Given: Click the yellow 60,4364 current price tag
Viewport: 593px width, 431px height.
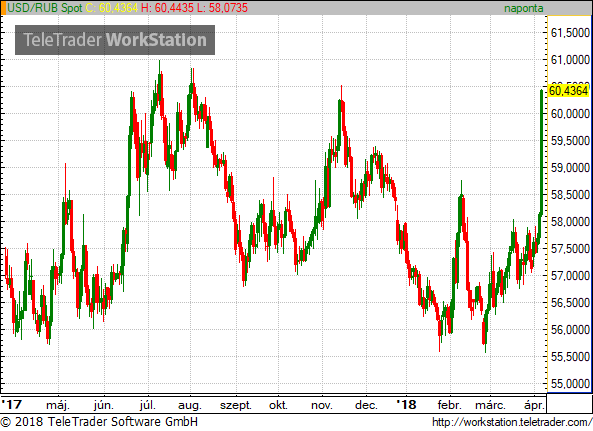Looking at the screenshot, I should pyautogui.click(x=568, y=91).
